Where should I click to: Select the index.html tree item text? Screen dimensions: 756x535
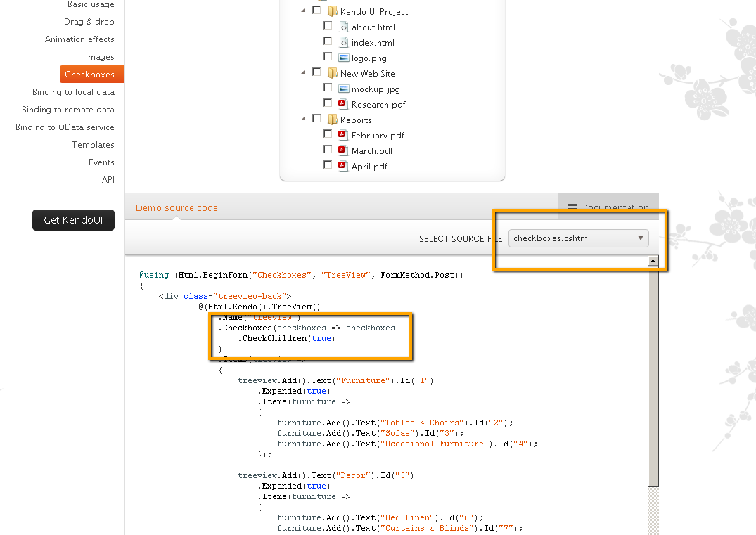click(373, 42)
